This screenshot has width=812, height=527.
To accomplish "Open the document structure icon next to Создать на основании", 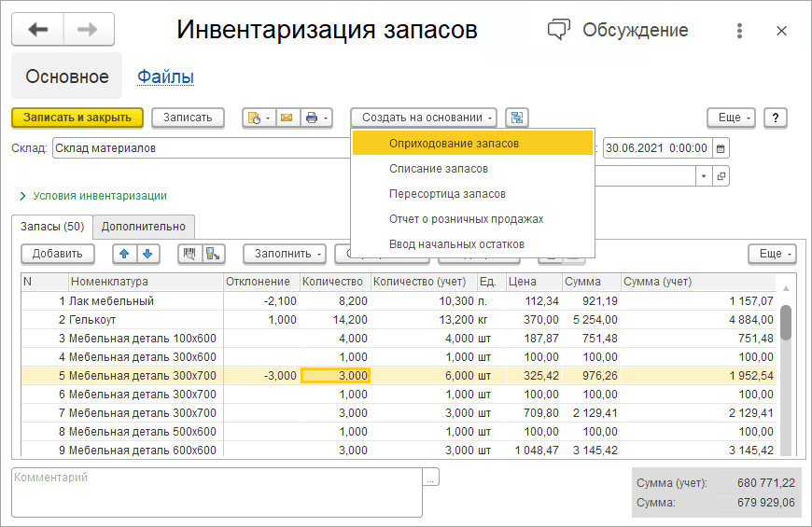I will (x=517, y=118).
